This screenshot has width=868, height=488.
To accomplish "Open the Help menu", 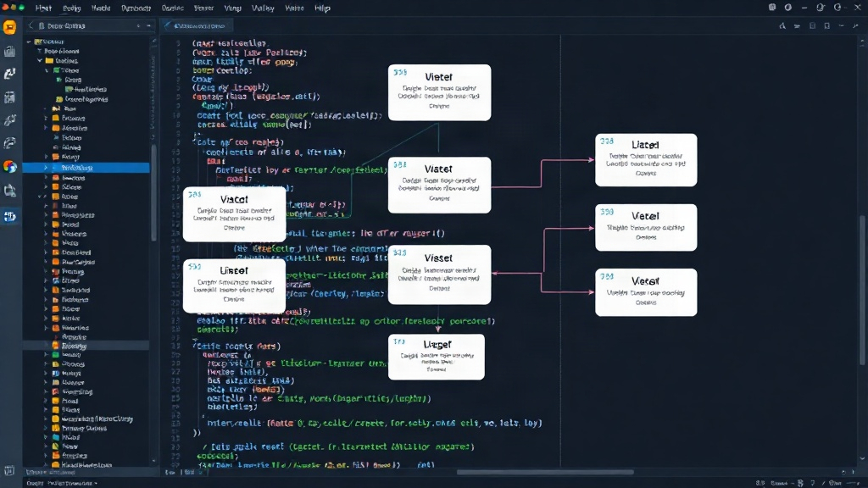I will (x=322, y=8).
